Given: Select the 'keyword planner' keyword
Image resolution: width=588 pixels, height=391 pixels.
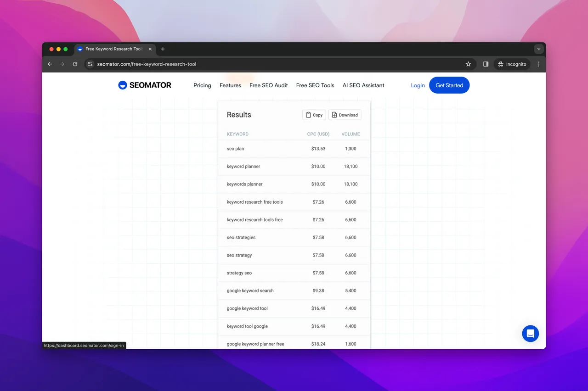Looking at the screenshot, I should [243, 167].
